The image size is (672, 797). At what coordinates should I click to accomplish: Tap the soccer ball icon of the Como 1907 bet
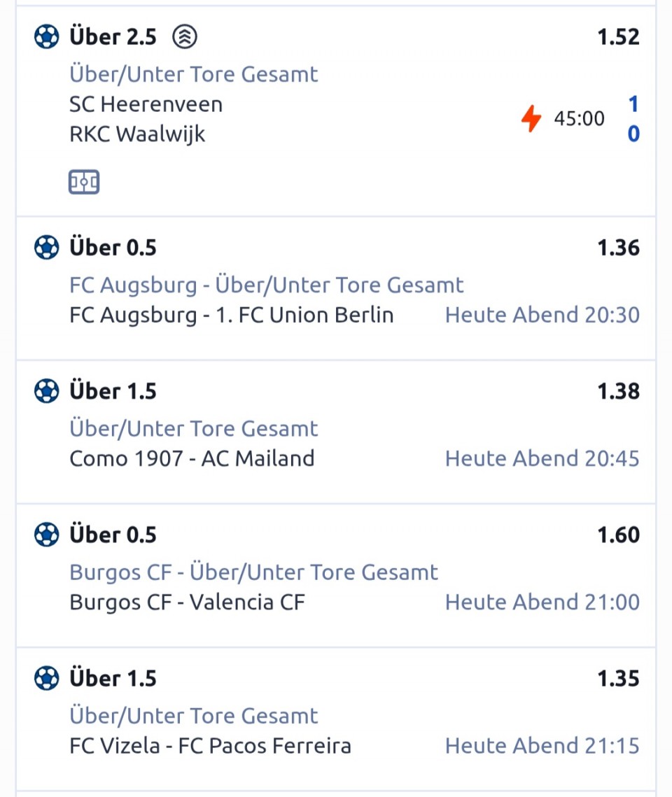[47, 391]
